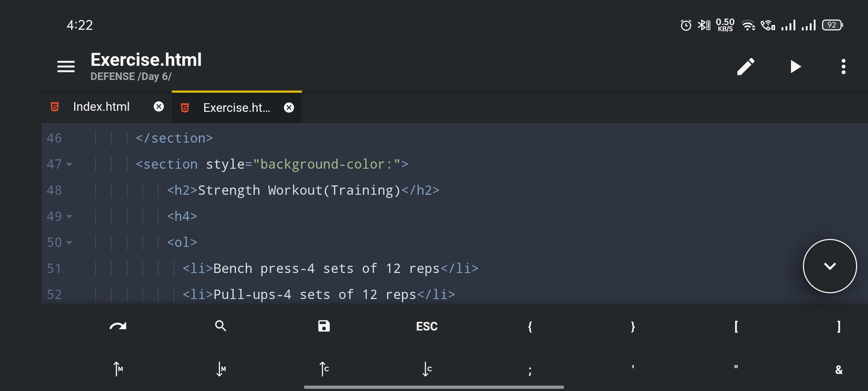The image size is (868, 391).
Task: Fold the h4 tag at line 49
Action: tap(69, 217)
